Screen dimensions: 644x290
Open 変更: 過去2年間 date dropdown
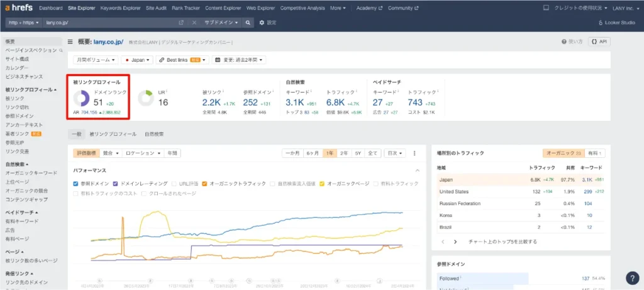(x=239, y=60)
